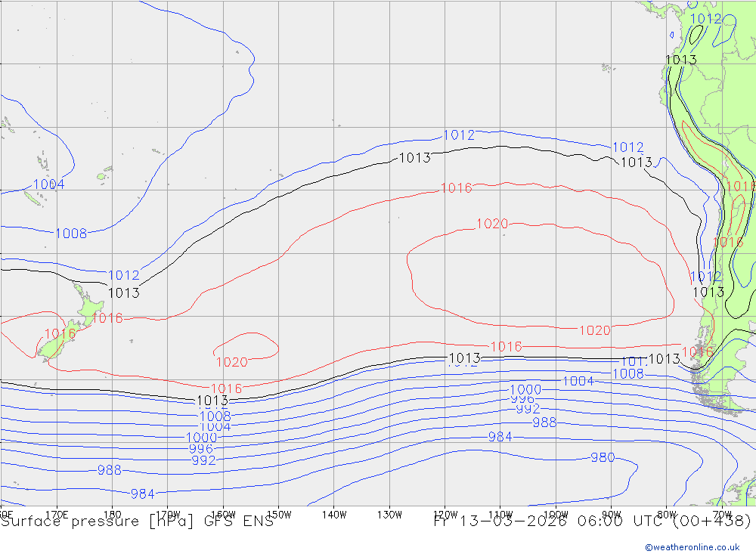Click the 988 label in the lower-left ocean

pos(110,470)
